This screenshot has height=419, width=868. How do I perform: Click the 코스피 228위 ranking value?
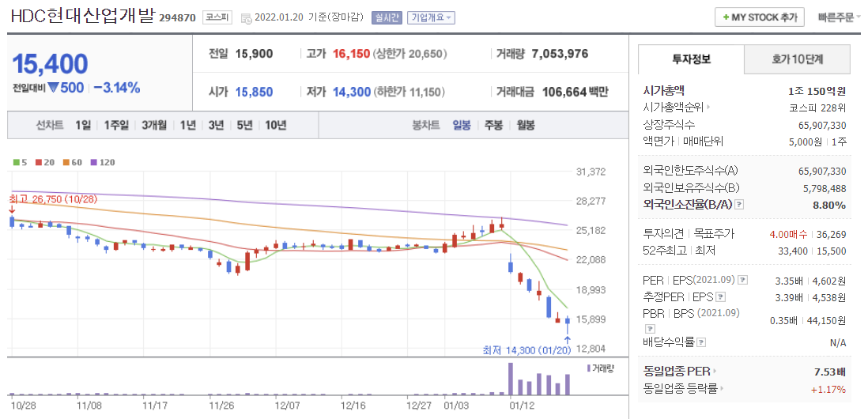[817, 108]
